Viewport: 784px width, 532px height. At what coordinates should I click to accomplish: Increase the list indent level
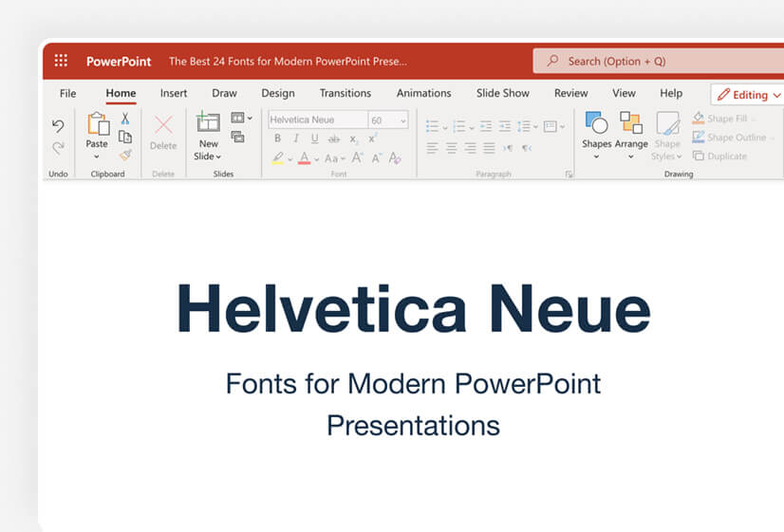click(x=505, y=126)
